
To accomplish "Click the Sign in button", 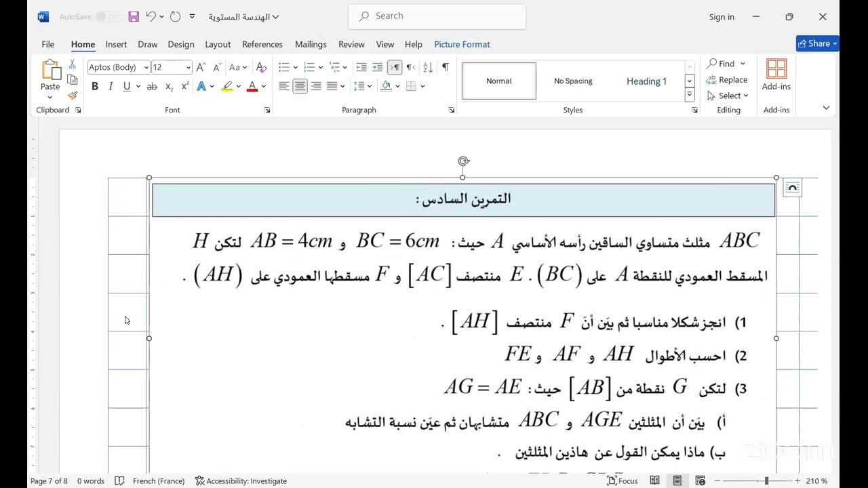I will [x=722, y=17].
